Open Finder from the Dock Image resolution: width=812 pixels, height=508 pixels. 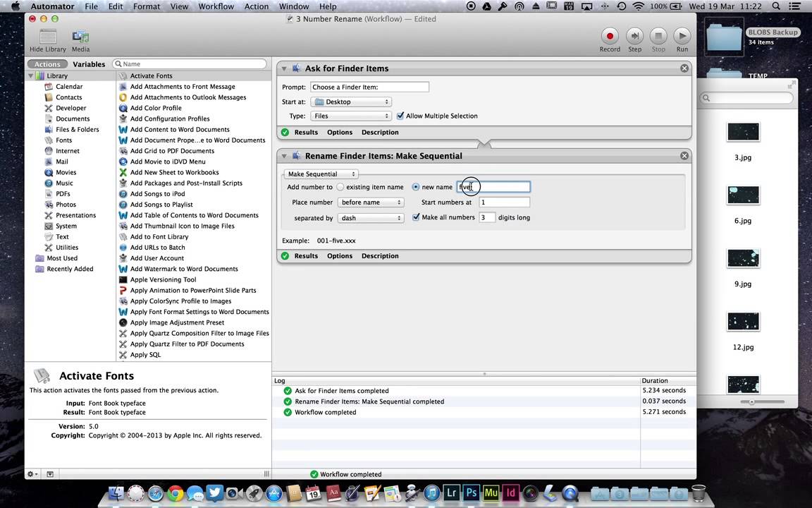(116, 492)
